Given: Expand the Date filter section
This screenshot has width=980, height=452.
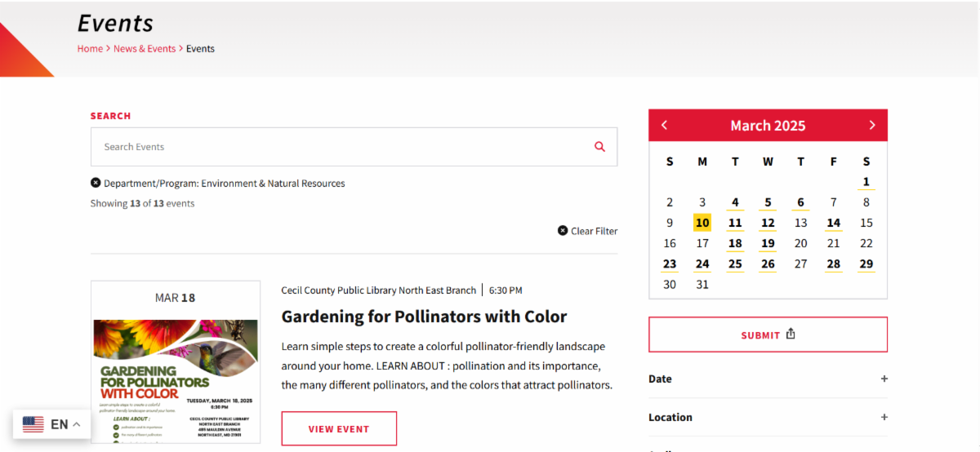Looking at the screenshot, I should point(884,379).
